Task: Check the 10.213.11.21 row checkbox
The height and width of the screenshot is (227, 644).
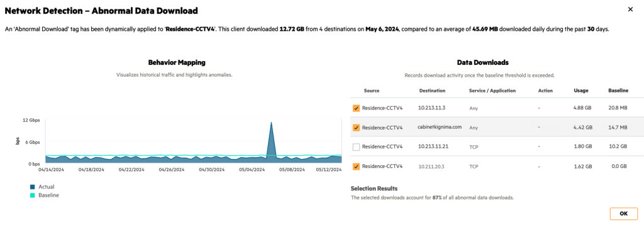Action: [x=356, y=147]
